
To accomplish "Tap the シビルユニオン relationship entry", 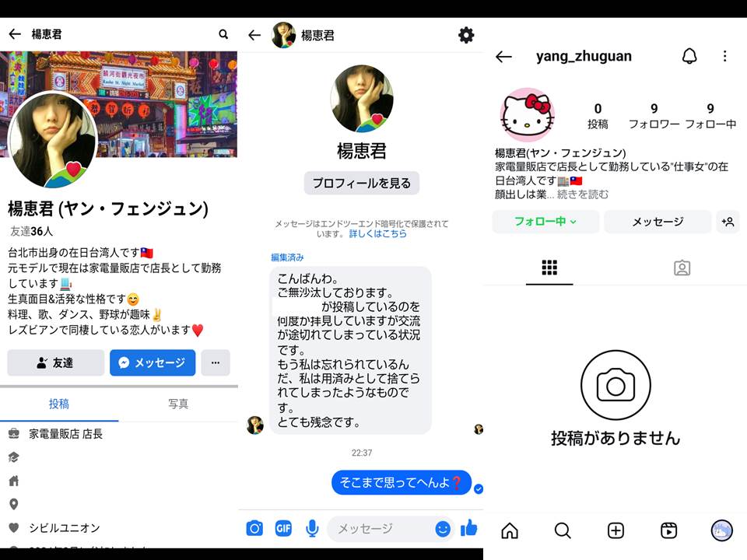I will pyautogui.click(x=65, y=527).
